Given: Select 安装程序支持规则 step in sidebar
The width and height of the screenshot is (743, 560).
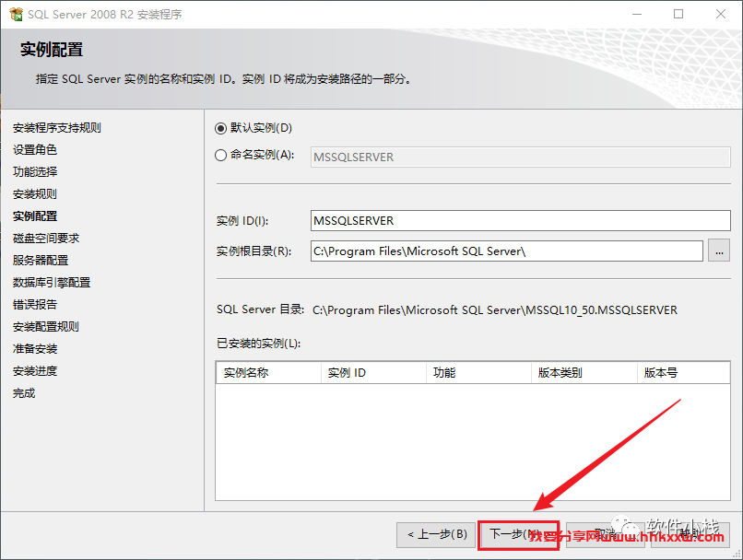Looking at the screenshot, I should click(x=57, y=128).
